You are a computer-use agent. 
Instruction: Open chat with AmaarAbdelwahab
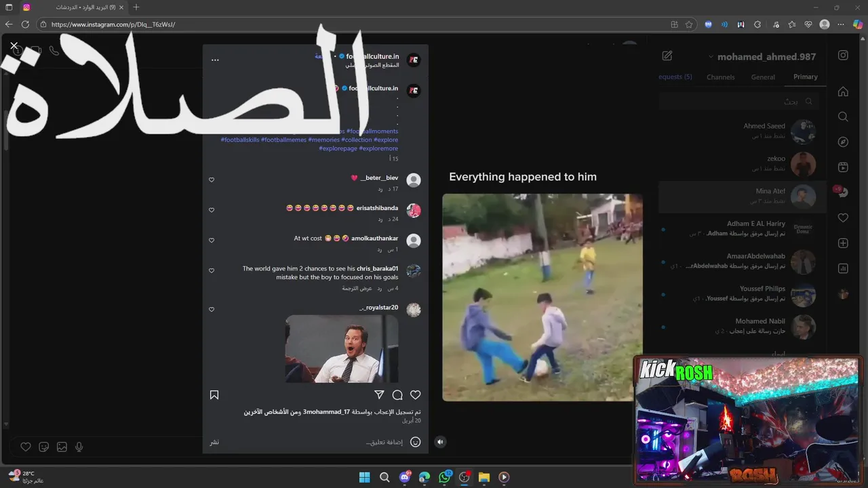[743, 262]
